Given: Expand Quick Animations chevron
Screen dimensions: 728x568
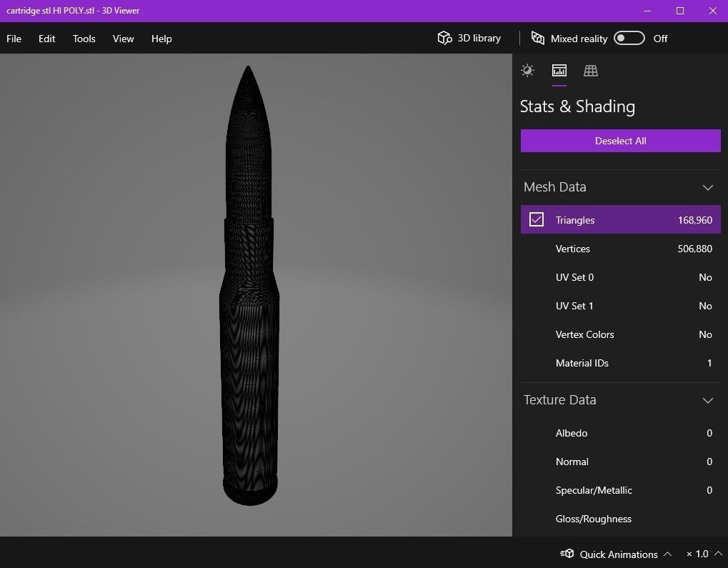Looking at the screenshot, I should 668,554.
